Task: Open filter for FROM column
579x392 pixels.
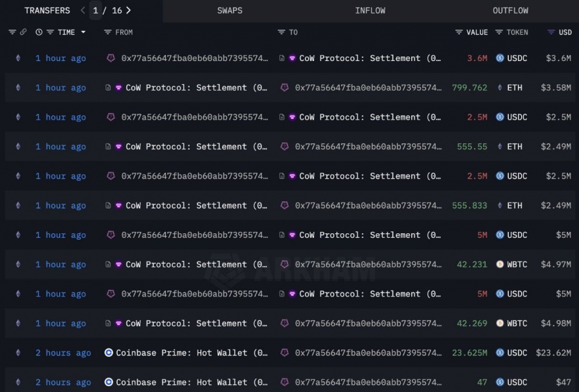Action: coord(107,32)
